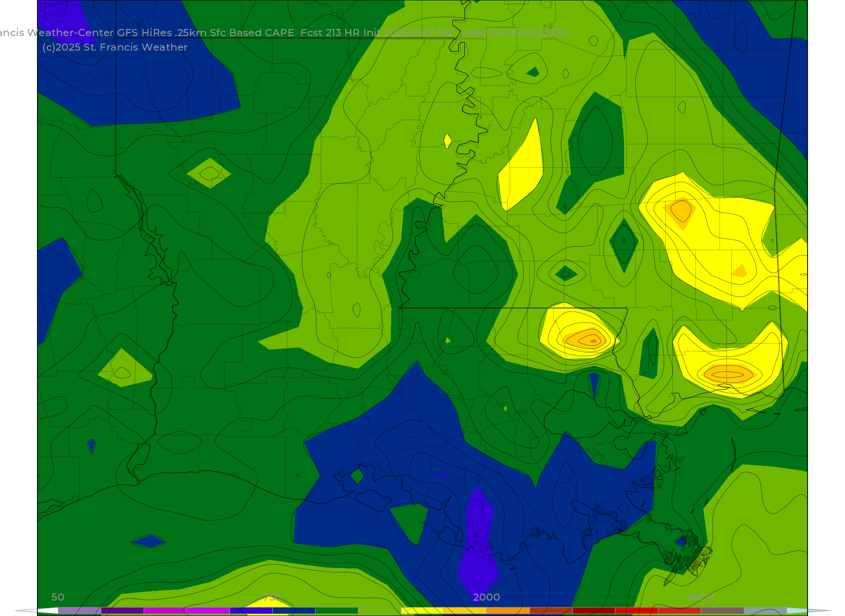Pick the dark green color bar segment
The height and width of the screenshot is (616, 845).
click(x=337, y=611)
